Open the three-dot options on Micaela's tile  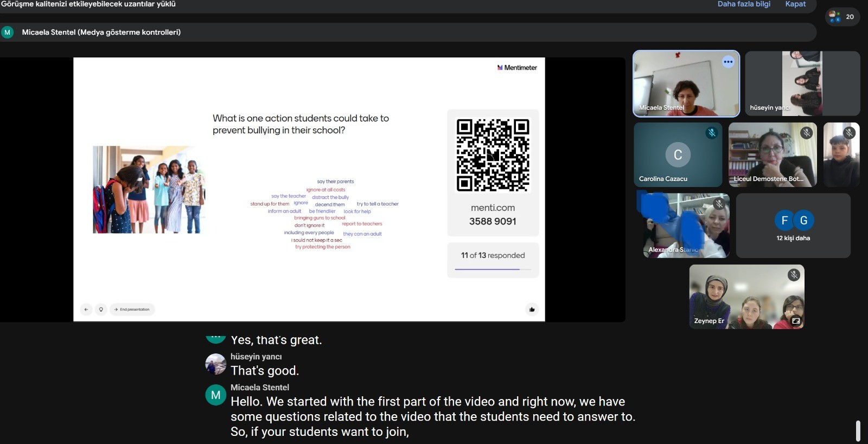(x=728, y=62)
